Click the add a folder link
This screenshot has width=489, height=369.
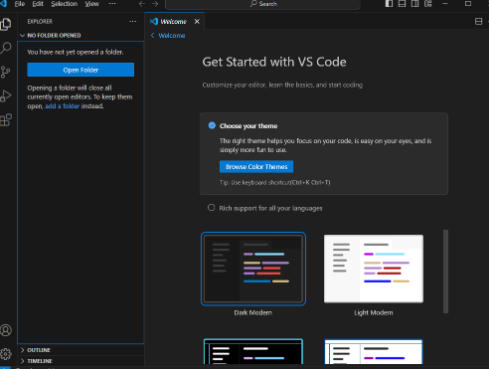click(x=62, y=106)
